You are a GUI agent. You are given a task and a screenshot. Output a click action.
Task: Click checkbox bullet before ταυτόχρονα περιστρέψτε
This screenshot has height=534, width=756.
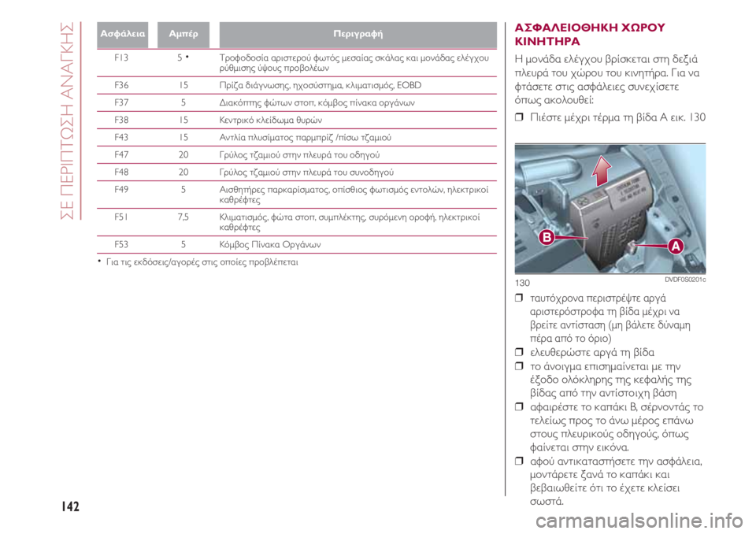click(x=519, y=299)
